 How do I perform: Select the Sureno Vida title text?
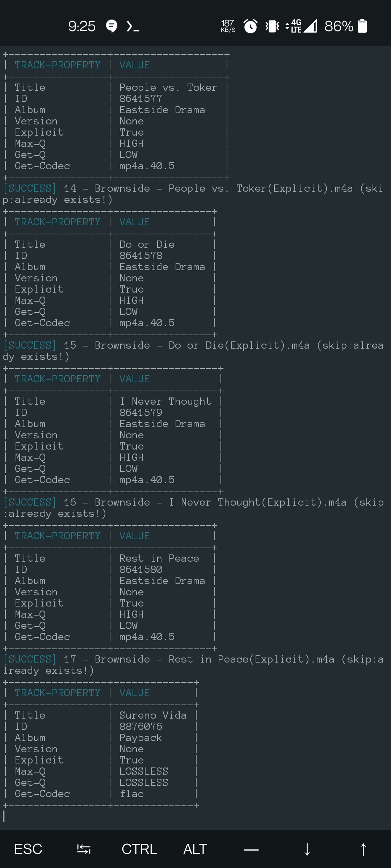coord(153,715)
